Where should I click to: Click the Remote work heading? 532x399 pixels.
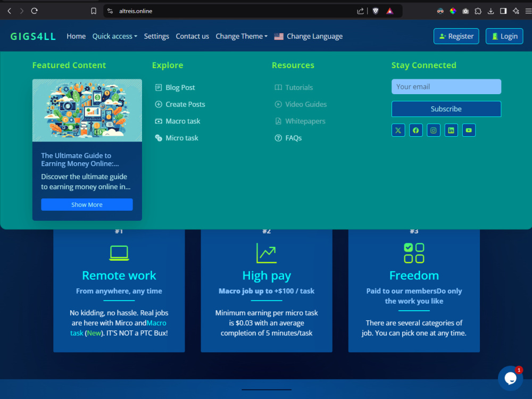[119, 276]
